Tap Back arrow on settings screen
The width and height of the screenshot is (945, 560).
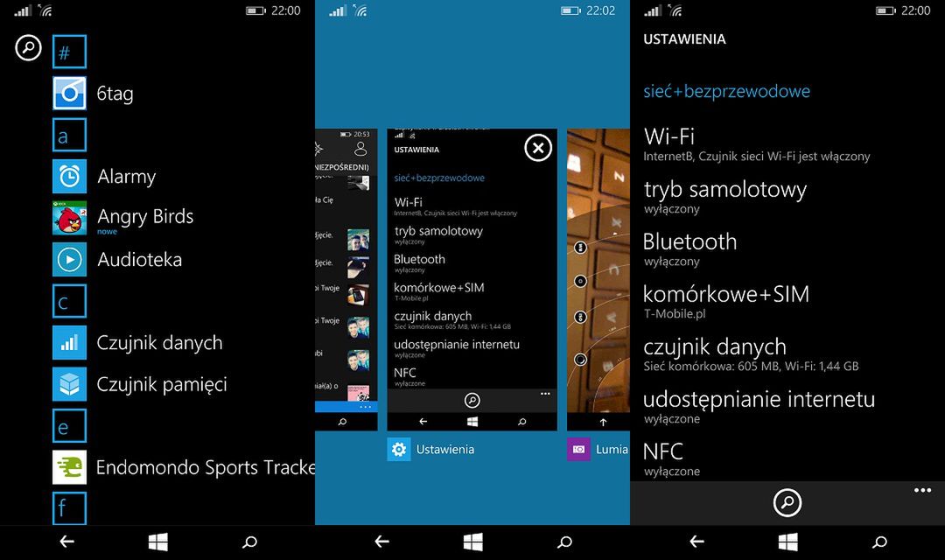pos(696,542)
